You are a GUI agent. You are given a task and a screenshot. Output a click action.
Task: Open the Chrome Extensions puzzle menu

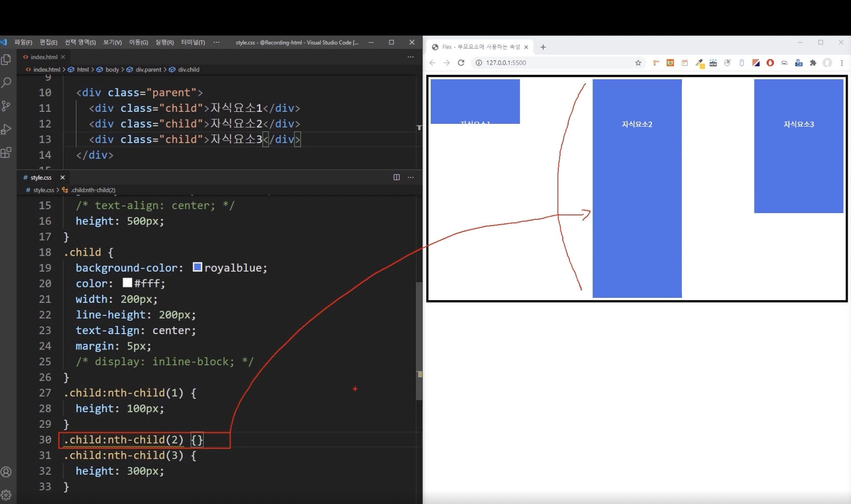(x=813, y=63)
